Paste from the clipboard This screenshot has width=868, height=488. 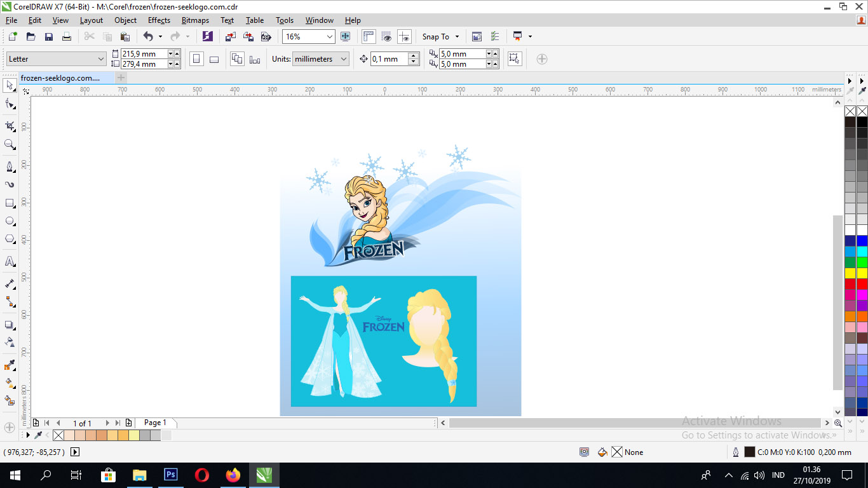[x=125, y=37]
